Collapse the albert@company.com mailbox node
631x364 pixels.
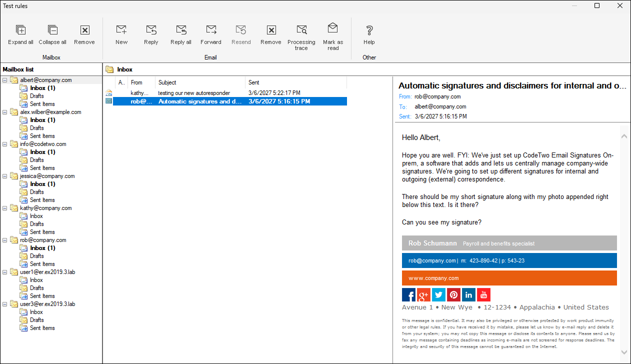(5, 80)
